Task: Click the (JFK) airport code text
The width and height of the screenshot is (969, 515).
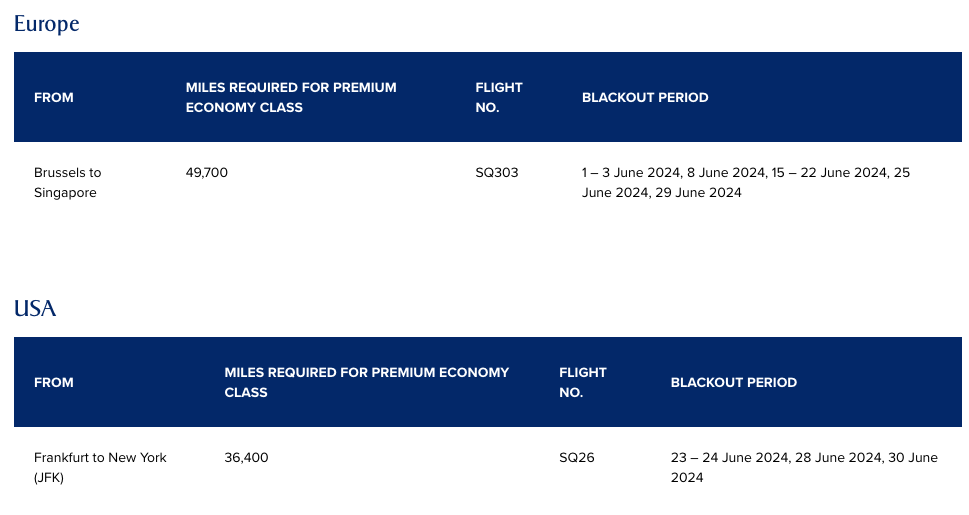Action: pyautogui.click(x=49, y=477)
